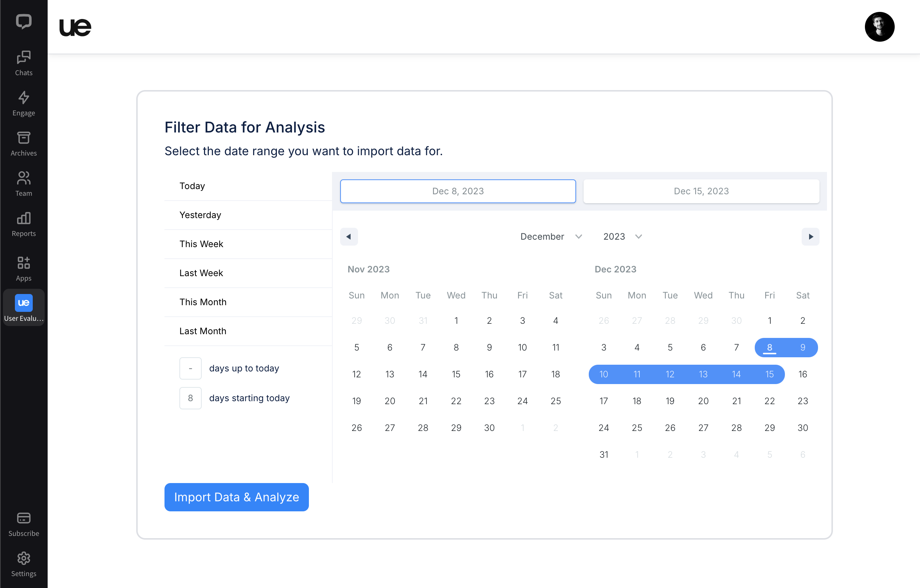
Task: Click the user profile avatar
Action: [x=879, y=27]
